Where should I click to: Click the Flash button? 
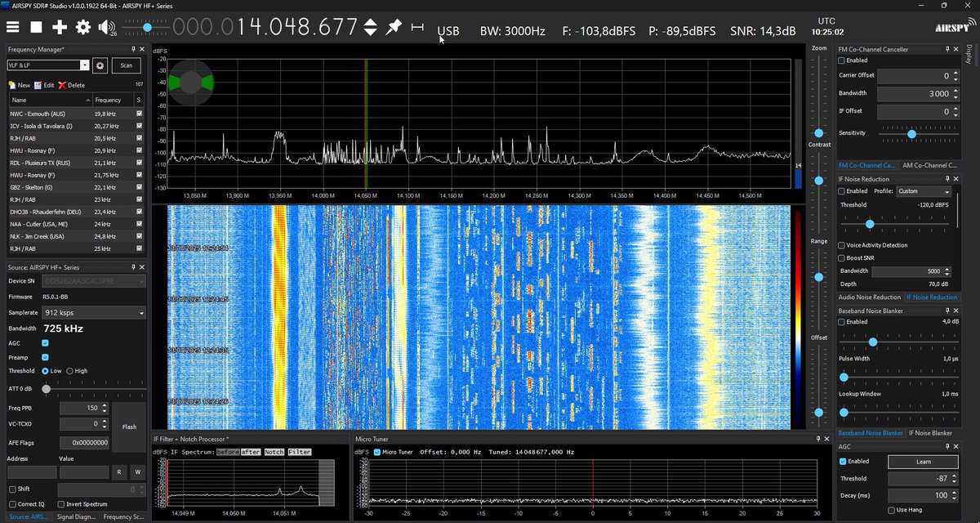coord(129,427)
